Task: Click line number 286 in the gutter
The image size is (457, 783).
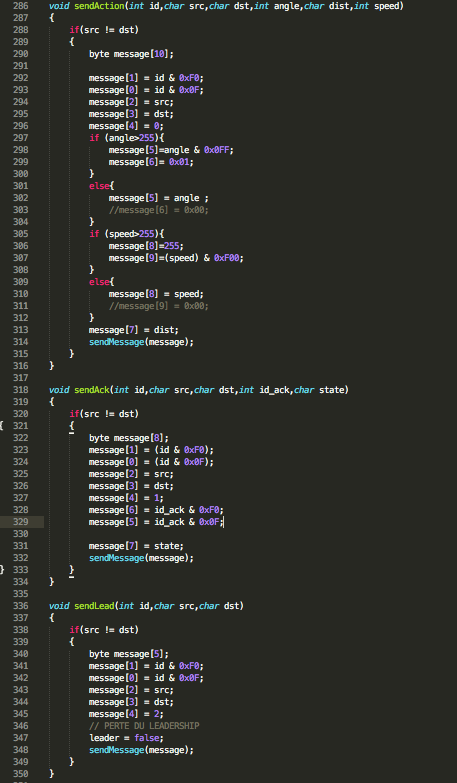Action: coord(21,6)
